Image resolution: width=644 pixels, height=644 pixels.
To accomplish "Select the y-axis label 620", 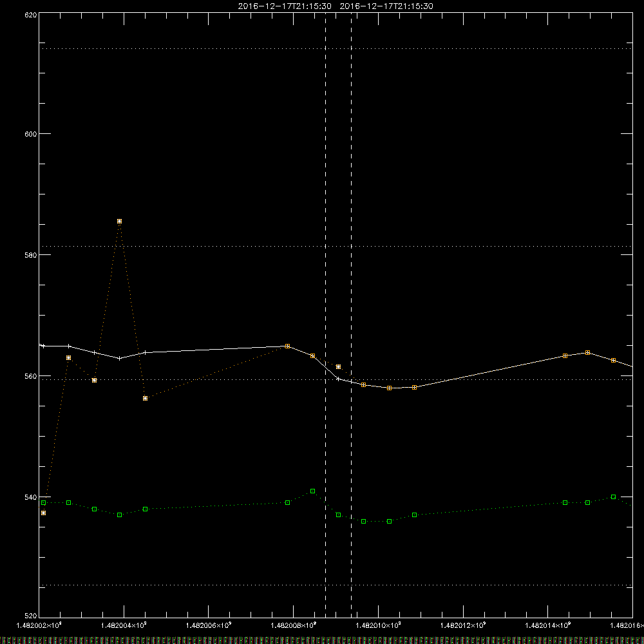I will coord(31,15).
